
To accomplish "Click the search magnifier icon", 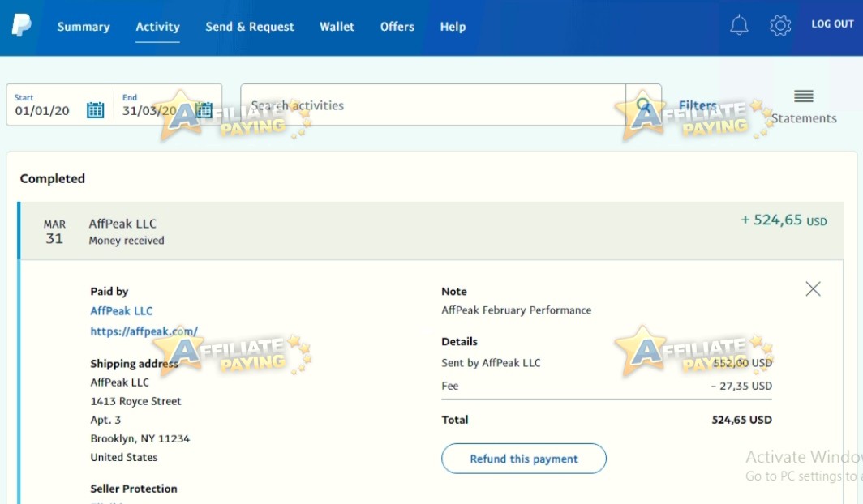I will (x=643, y=105).
